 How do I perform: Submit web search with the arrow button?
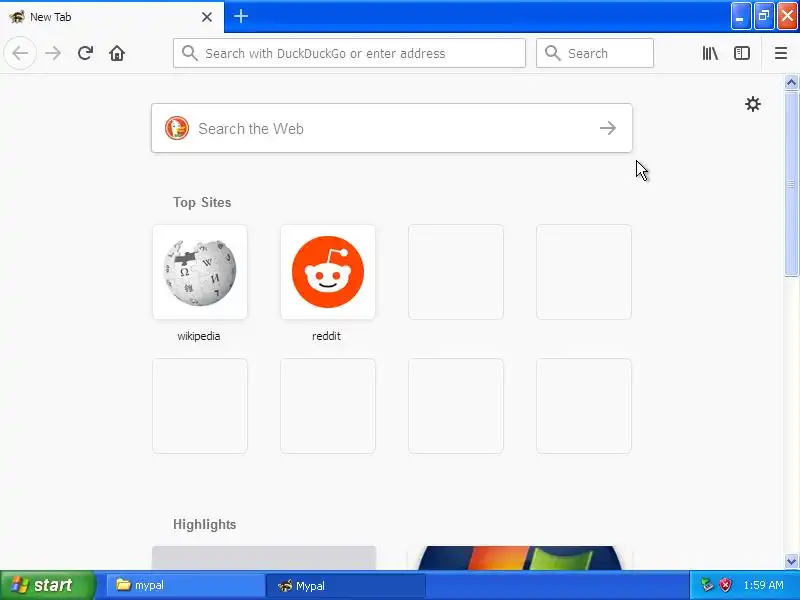[x=608, y=128]
